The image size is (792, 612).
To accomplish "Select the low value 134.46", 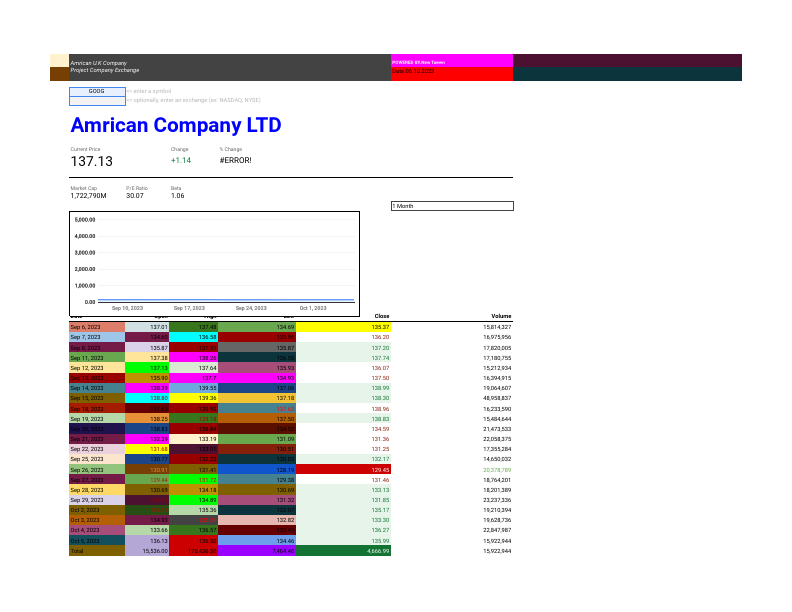I will click(x=257, y=541).
